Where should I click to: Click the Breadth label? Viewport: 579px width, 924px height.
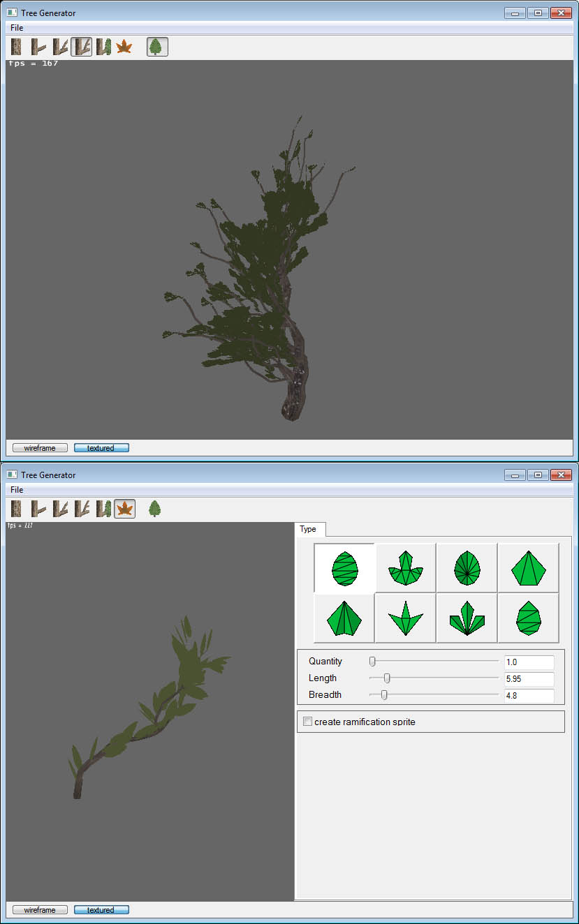click(x=325, y=695)
